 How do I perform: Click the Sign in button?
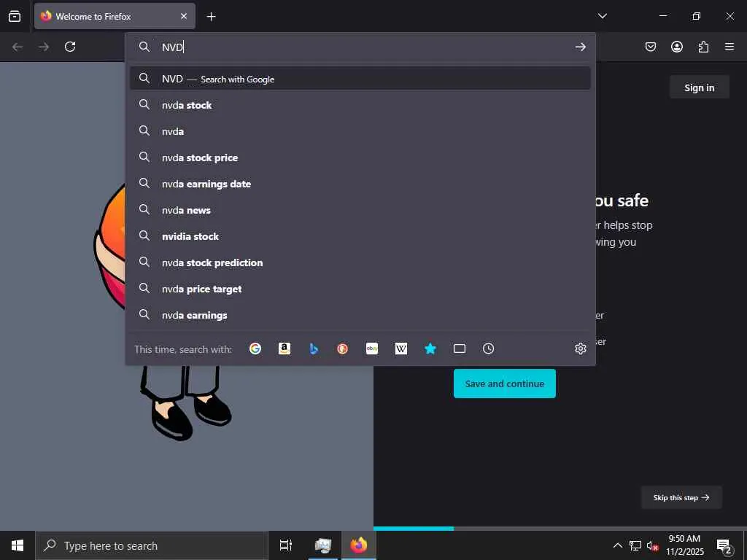(700, 87)
